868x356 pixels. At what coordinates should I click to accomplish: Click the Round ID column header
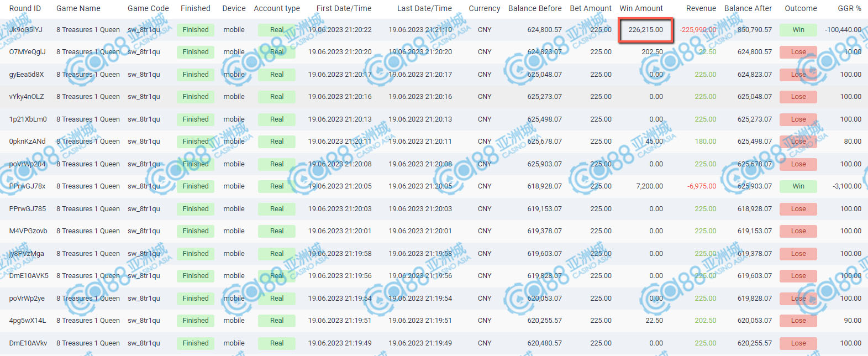coord(25,8)
